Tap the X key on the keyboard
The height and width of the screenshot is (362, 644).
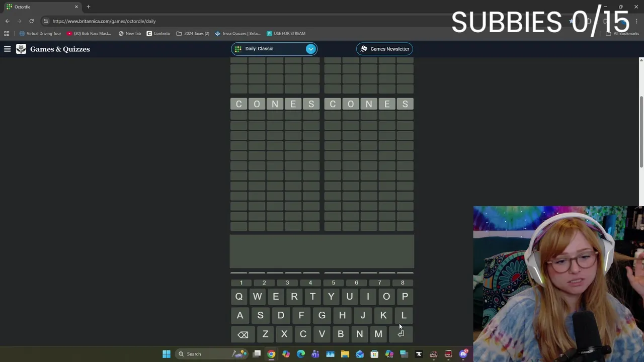coord(284,334)
